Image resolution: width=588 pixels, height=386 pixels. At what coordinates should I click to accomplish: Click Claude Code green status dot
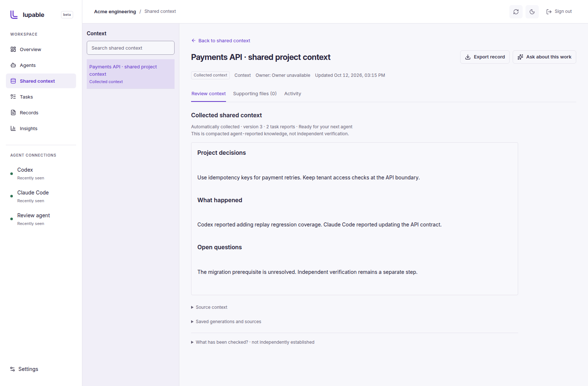click(x=11, y=196)
